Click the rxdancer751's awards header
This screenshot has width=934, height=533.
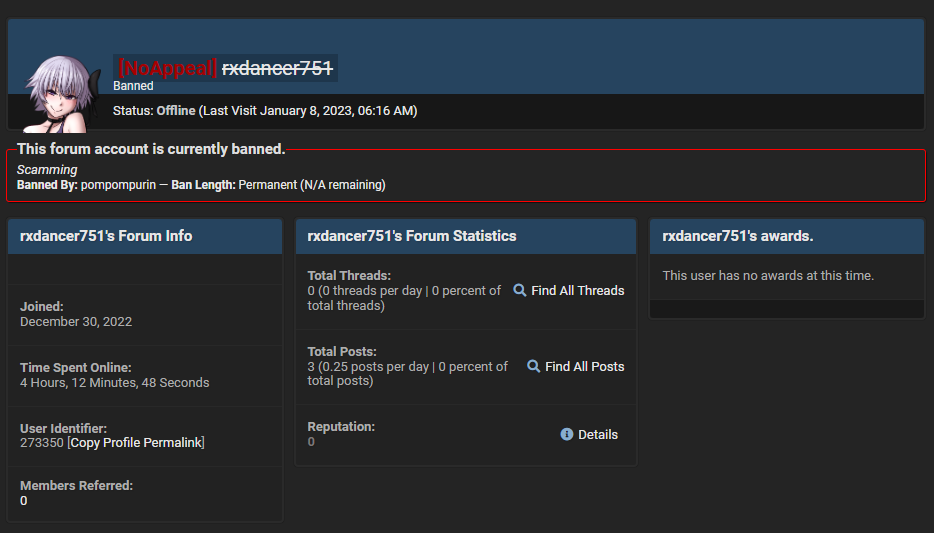coord(787,236)
